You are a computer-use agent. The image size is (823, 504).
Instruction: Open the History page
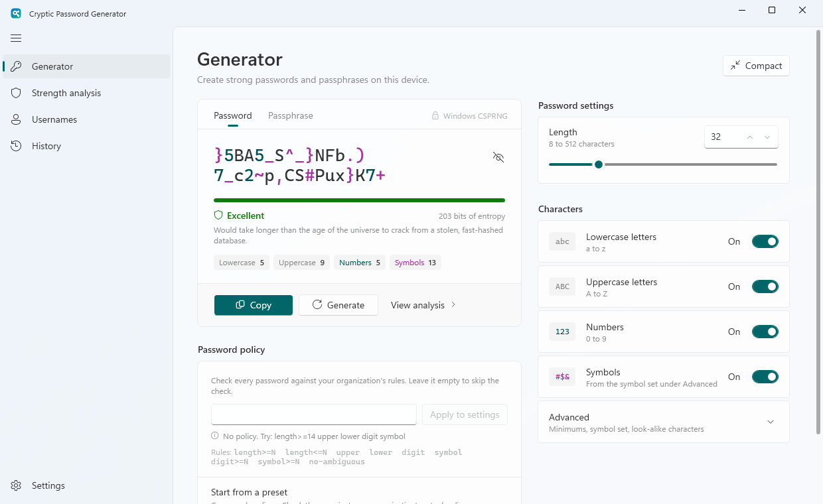tap(86, 146)
